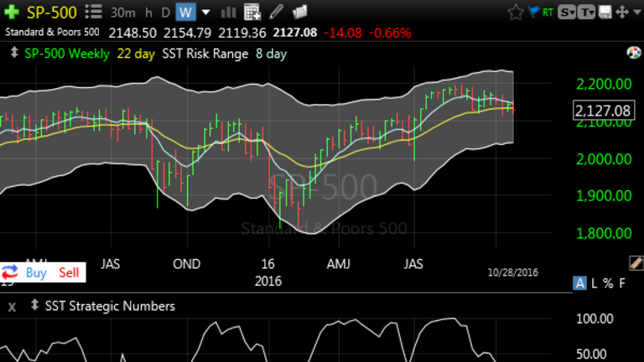
Task: Click the 22 day indicator label
Action: [x=136, y=54]
